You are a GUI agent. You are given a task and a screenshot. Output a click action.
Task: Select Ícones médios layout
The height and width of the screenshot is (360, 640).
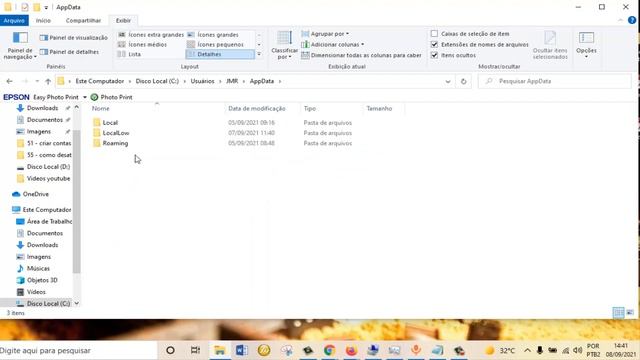tap(142, 44)
